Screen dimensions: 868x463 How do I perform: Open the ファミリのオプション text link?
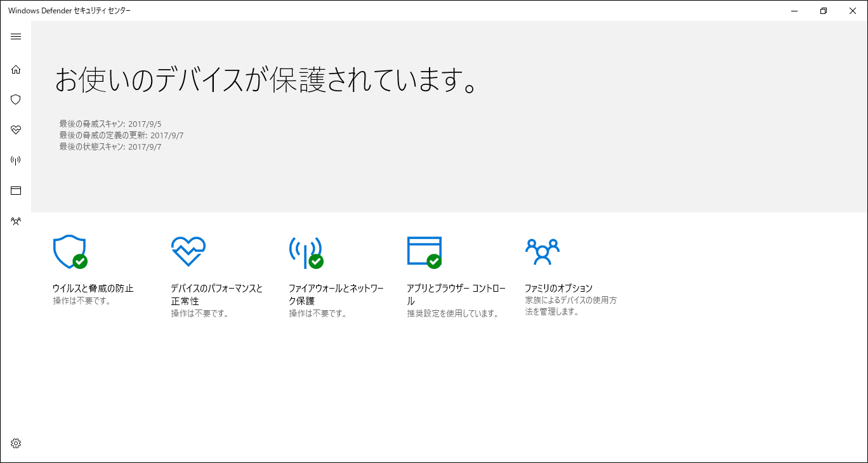[x=558, y=289]
